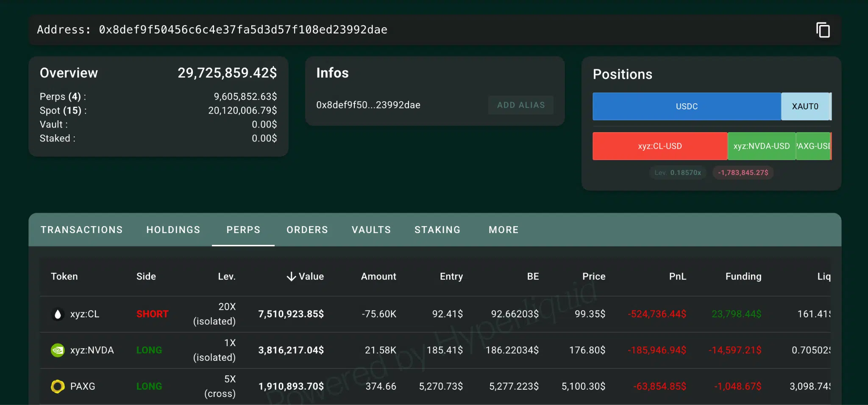
Task: Open the STAKING tab
Action: tap(437, 230)
